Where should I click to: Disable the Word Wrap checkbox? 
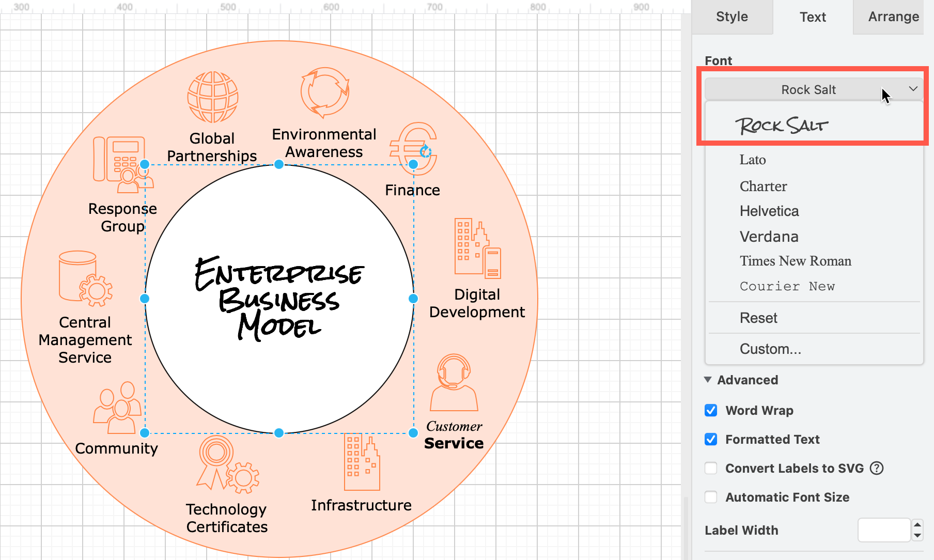click(711, 410)
